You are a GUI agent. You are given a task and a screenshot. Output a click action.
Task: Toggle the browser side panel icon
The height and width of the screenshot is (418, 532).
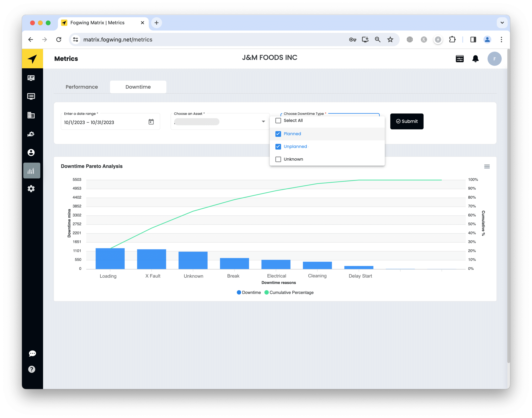pos(473,40)
